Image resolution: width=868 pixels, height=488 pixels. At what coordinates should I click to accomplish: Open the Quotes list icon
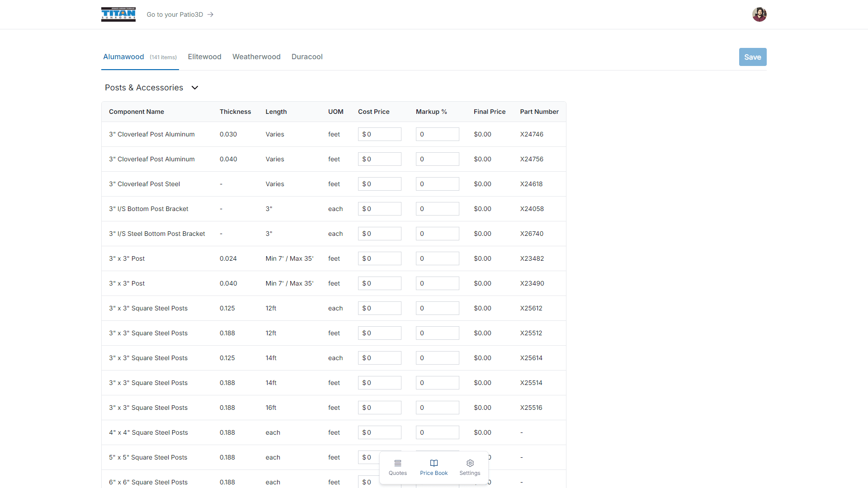pos(397,463)
